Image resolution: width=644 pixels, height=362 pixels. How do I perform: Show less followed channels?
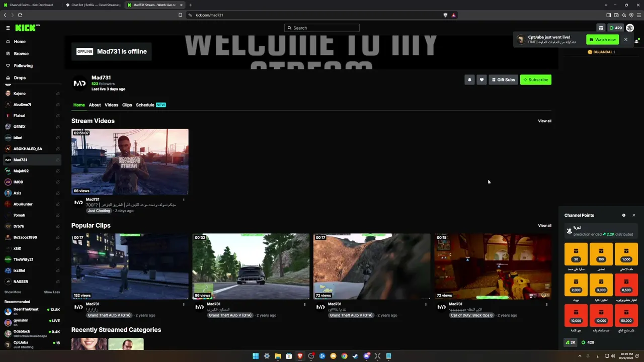[x=52, y=292]
